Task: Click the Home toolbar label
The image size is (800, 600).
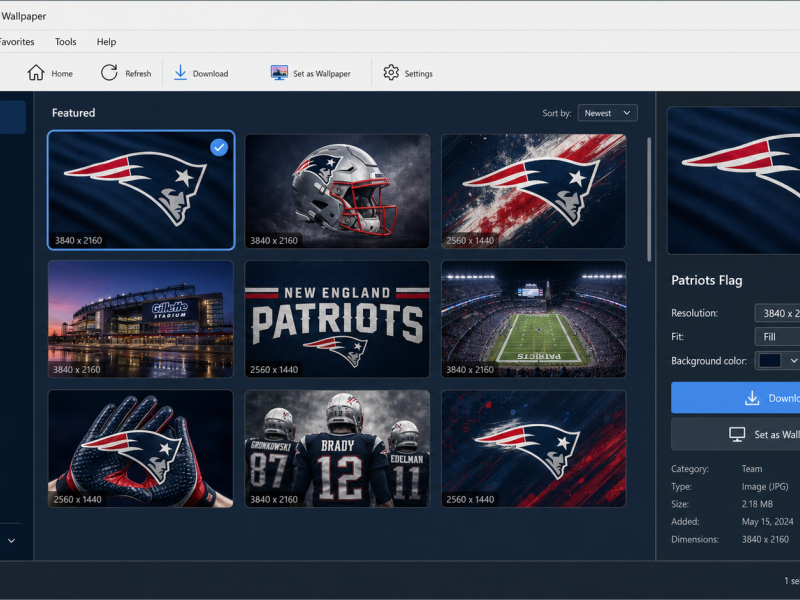Action: 62,73
